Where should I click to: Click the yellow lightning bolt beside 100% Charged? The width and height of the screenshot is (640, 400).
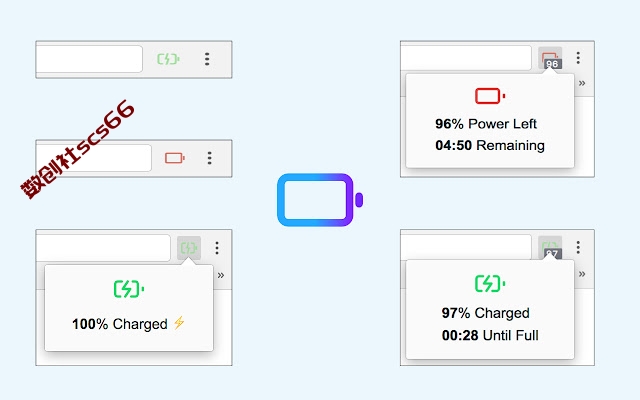pyautogui.click(x=179, y=323)
